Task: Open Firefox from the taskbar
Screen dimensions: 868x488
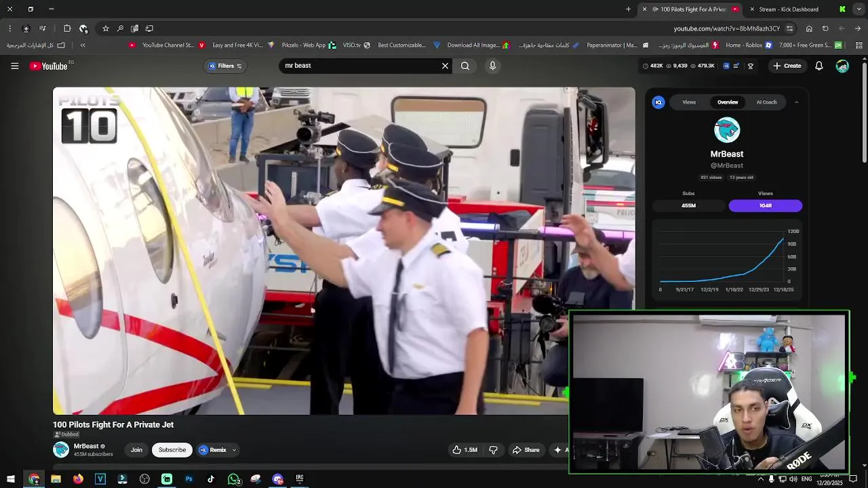Action: click(x=78, y=479)
